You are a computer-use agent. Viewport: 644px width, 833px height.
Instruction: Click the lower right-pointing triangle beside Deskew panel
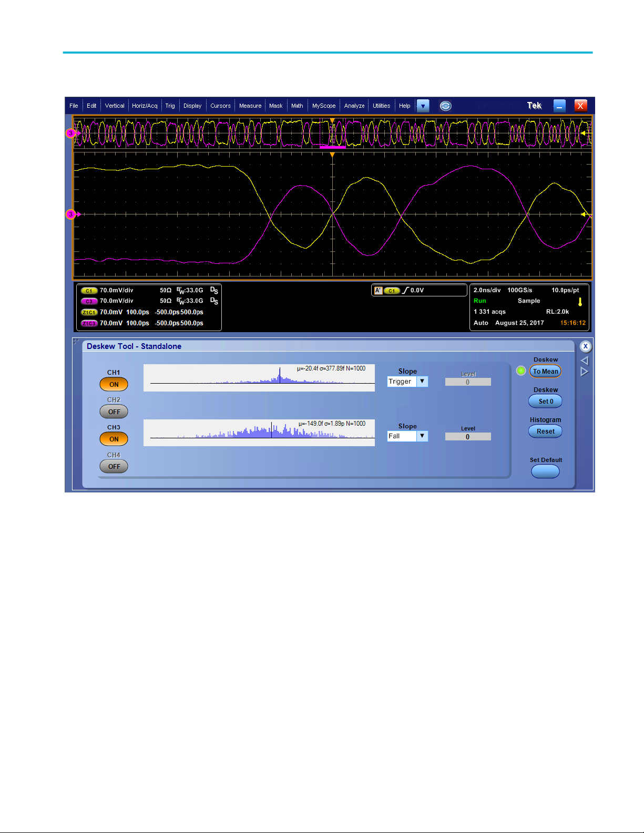[x=585, y=372]
